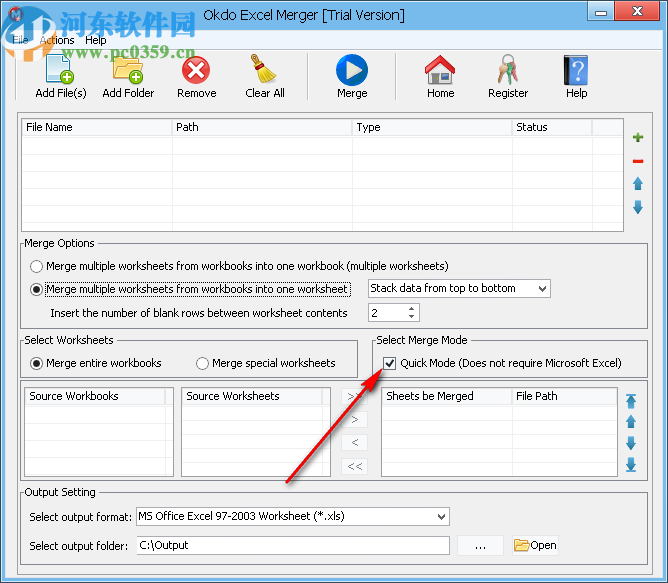Click the browse button with three dots
The image size is (668, 583).
[480, 545]
